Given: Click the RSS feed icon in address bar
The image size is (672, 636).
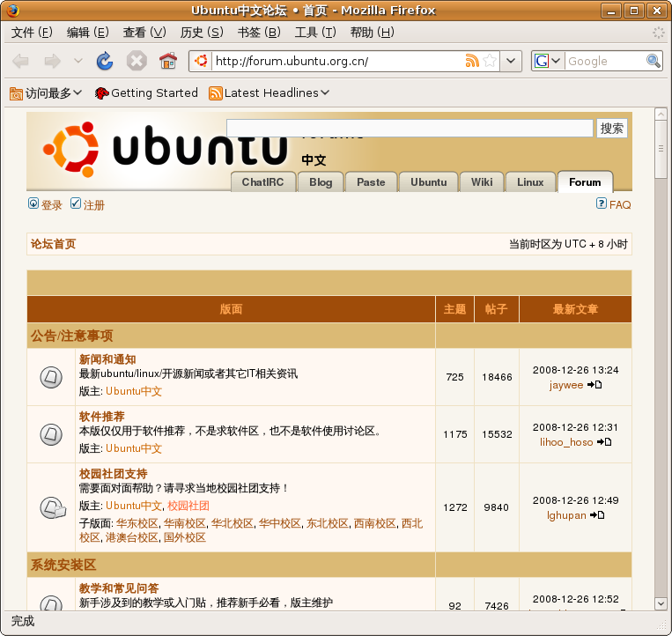Looking at the screenshot, I should click(x=472, y=61).
